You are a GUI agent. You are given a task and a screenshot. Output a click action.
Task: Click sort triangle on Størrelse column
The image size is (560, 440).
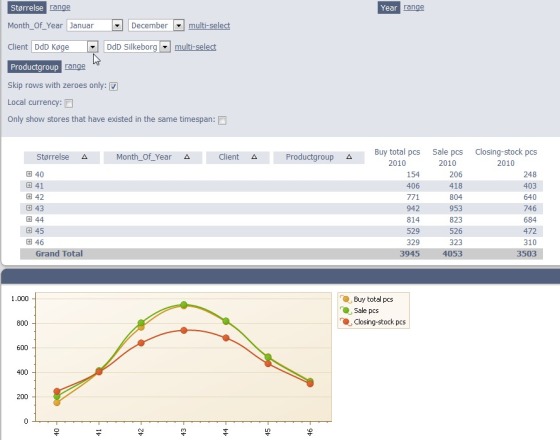[x=85, y=157]
